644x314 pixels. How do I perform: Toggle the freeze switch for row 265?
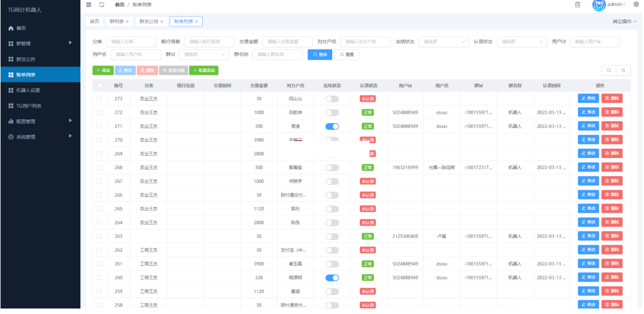click(332, 208)
